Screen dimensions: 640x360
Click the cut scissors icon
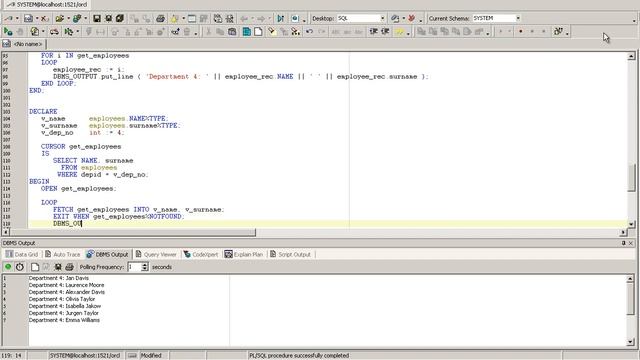(209, 31)
